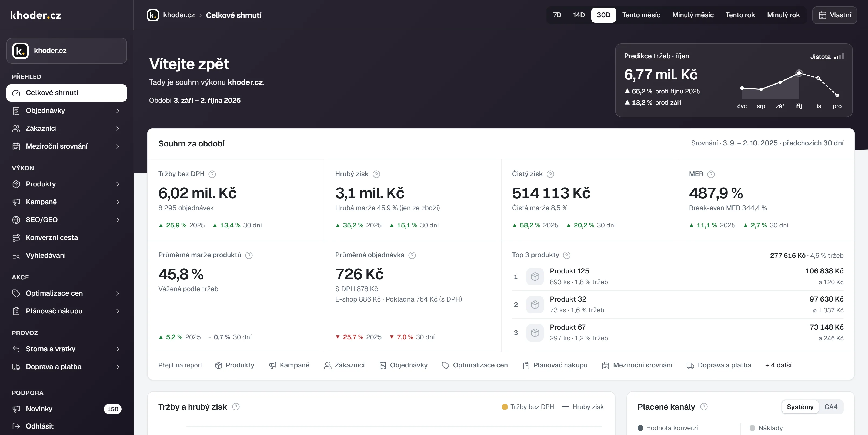Open the Top 3 produkty help icon
This screenshot has height=435, width=868.
[x=567, y=255]
